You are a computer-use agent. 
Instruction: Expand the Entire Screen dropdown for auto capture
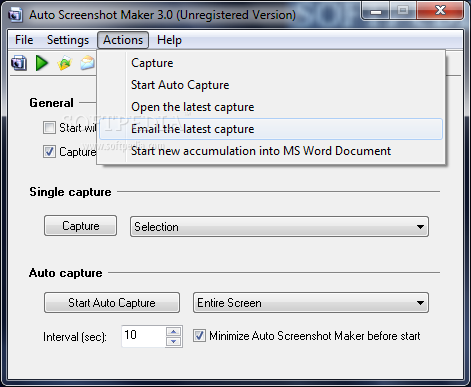(311, 303)
